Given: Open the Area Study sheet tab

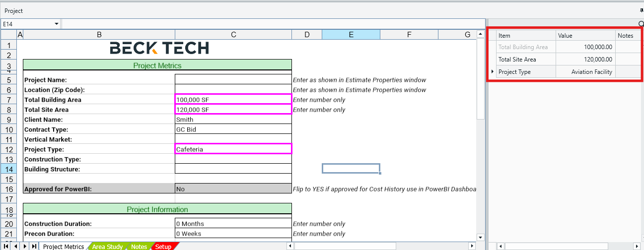Looking at the screenshot, I should click(107, 247).
